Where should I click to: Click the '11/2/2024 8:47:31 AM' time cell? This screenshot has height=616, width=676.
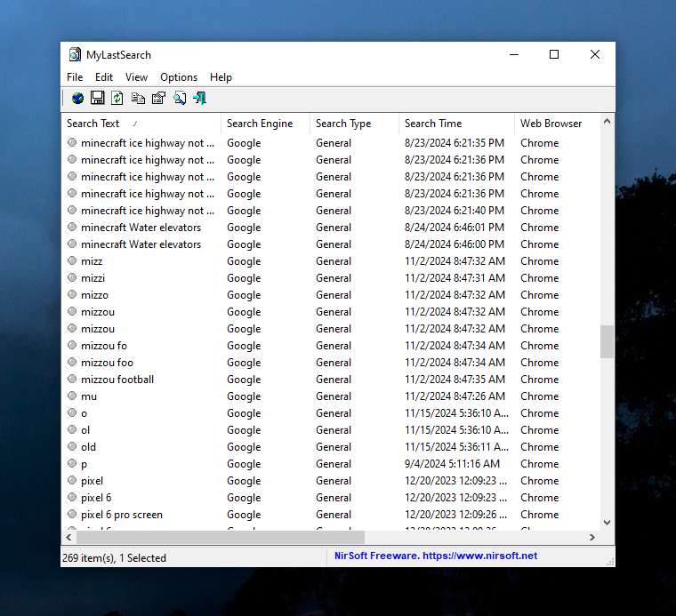[x=455, y=278]
